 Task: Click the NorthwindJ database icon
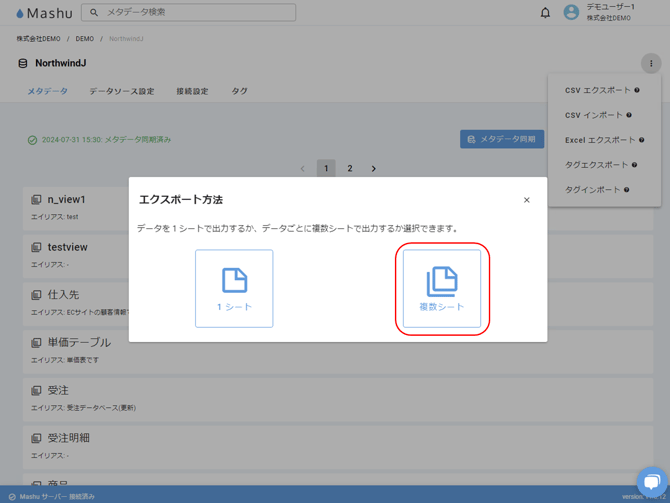tap(23, 63)
